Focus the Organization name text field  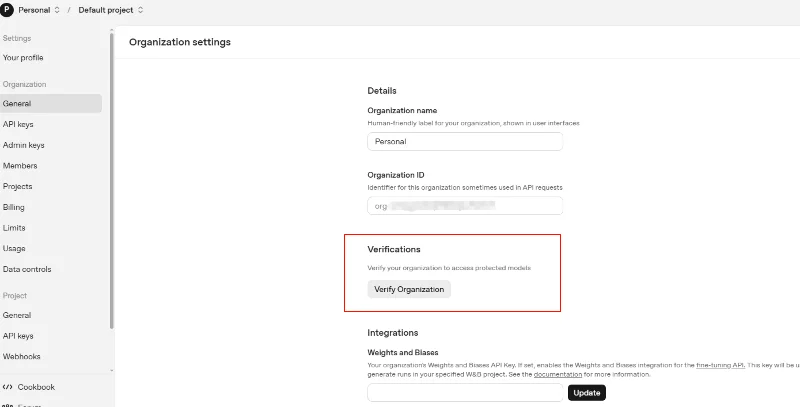click(x=465, y=142)
